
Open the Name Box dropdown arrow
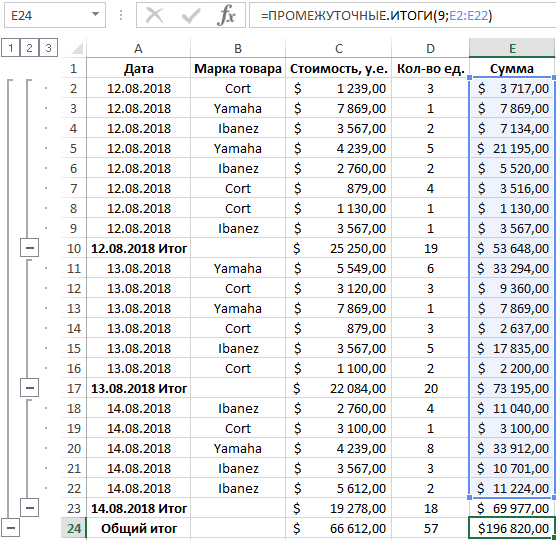(95, 14)
